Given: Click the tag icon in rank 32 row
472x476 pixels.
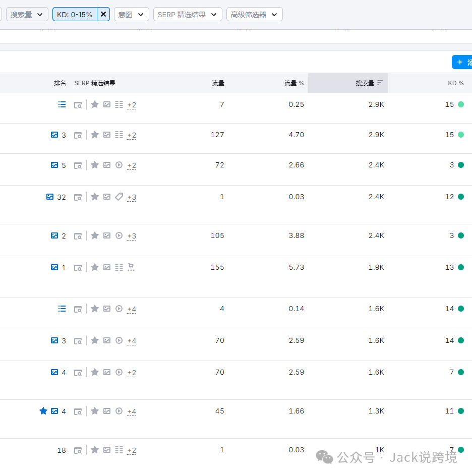Looking at the screenshot, I should pos(119,197).
